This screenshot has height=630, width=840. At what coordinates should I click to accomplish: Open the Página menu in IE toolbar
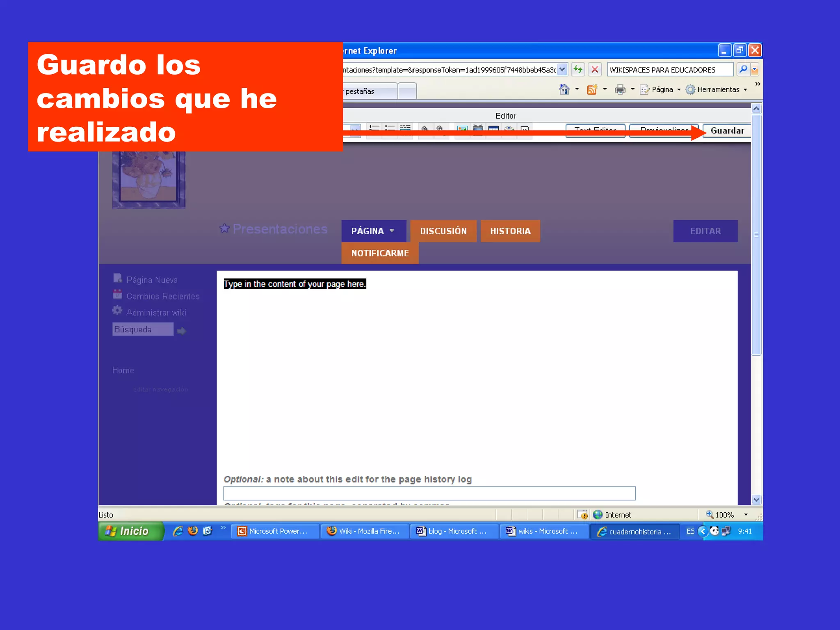tap(660, 89)
